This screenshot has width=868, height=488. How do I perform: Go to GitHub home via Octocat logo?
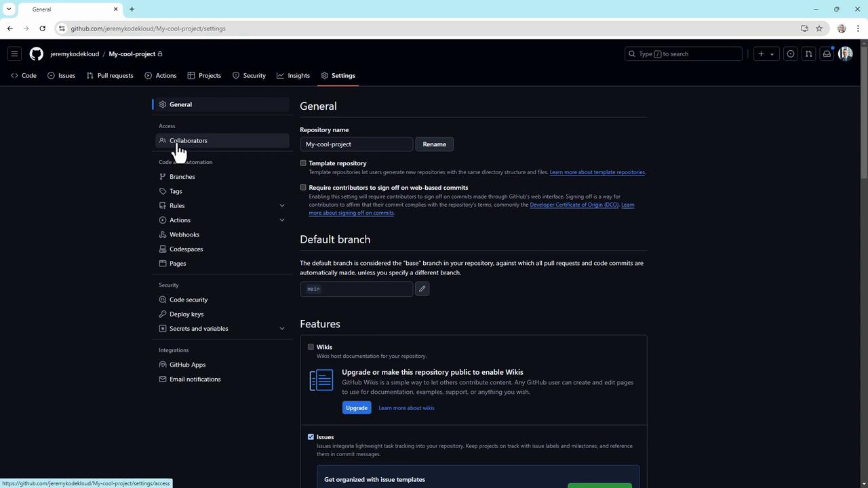(x=37, y=54)
